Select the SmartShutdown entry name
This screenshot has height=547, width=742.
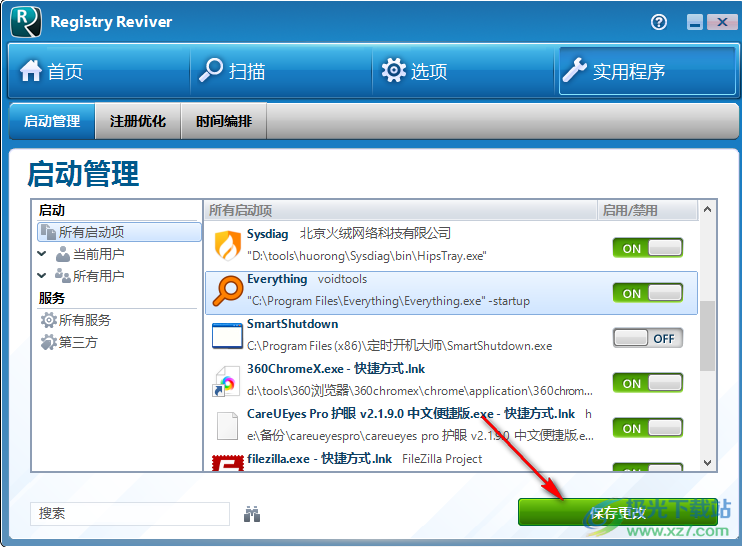pos(292,324)
